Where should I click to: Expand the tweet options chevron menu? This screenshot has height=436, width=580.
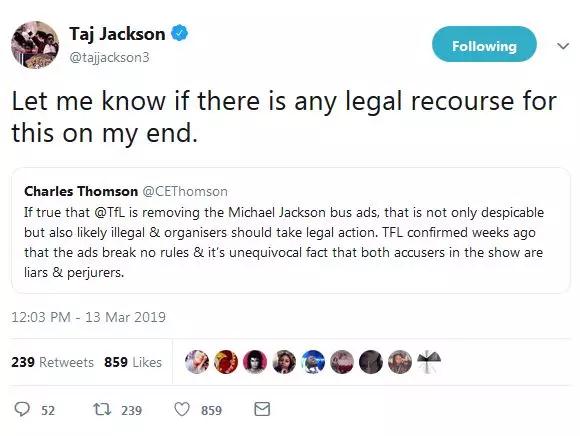[x=563, y=46]
